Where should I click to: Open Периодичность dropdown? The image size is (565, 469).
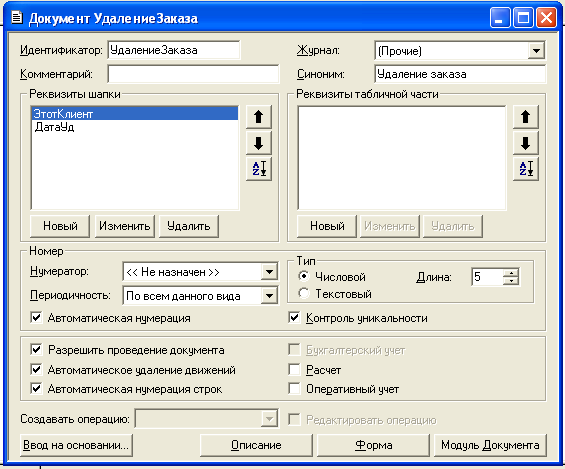(x=269, y=296)
